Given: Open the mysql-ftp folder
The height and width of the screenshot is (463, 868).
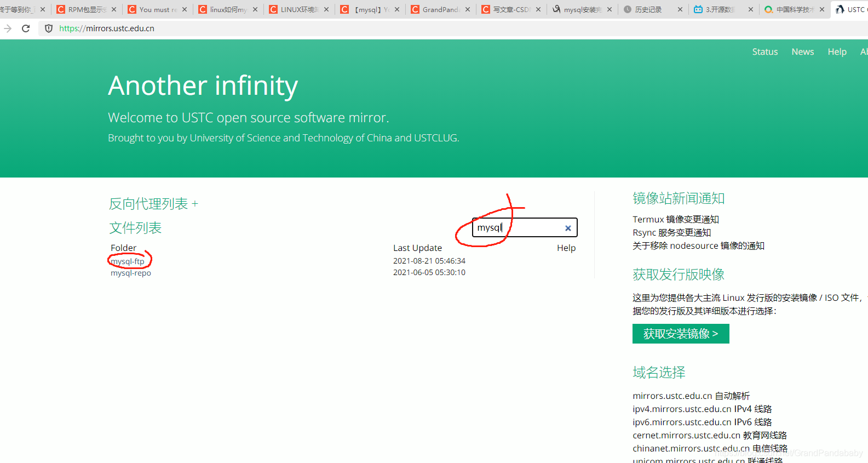Looking at the screenshot, I should pos(128,261).
